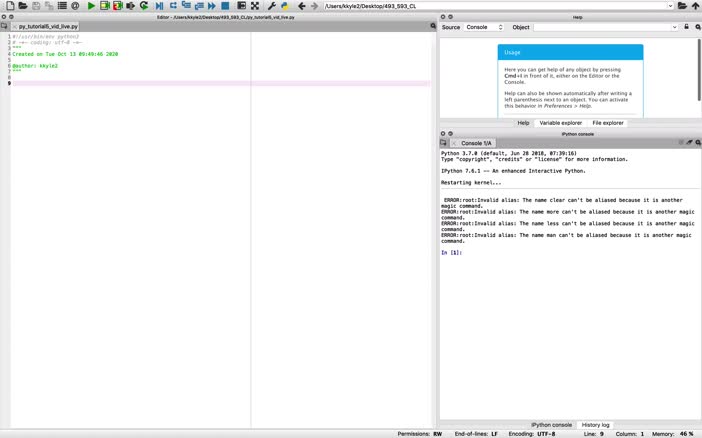Open Preferences via wrench icon

271,6
